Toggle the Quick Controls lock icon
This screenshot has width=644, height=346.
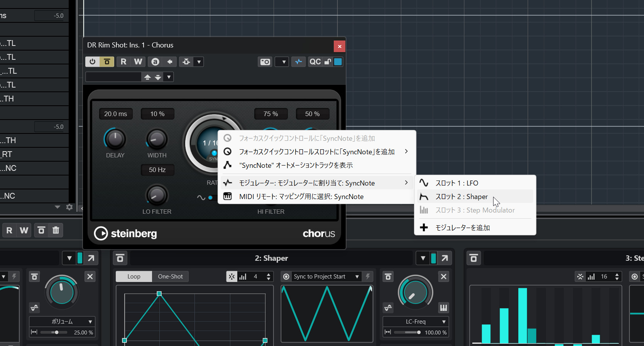[x=328, y=62]
